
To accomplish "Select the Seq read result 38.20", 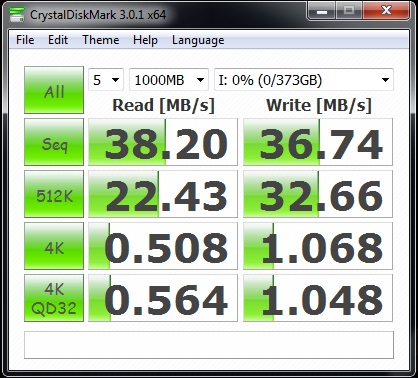I will (x=163, y=142).
